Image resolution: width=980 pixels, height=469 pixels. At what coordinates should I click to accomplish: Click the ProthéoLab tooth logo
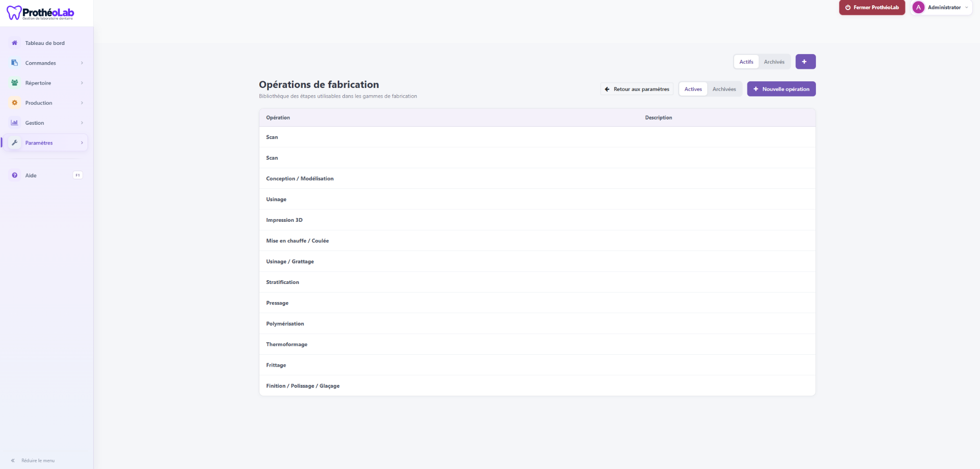(x=14, y=13)
